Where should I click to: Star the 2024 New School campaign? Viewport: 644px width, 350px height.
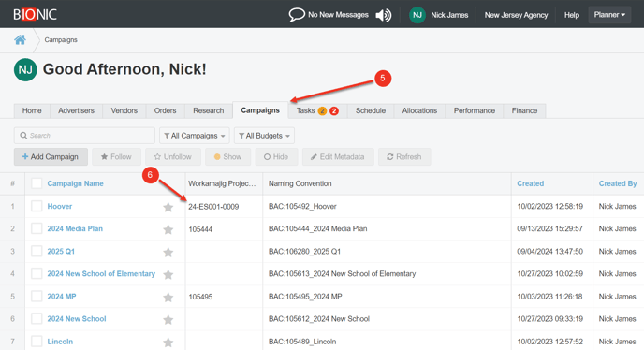click(168, 319)
